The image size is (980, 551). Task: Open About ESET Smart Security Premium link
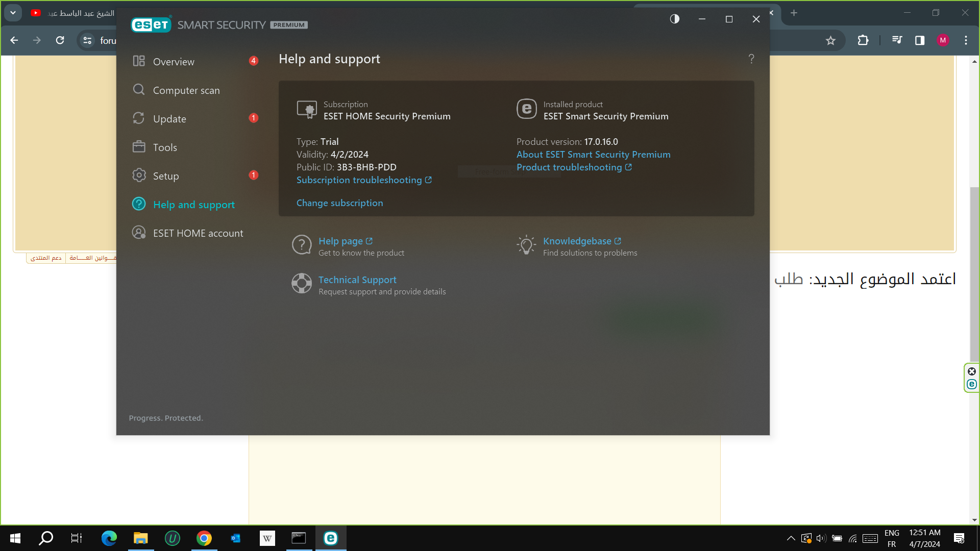pyautogui.click(x=593, y=155)
